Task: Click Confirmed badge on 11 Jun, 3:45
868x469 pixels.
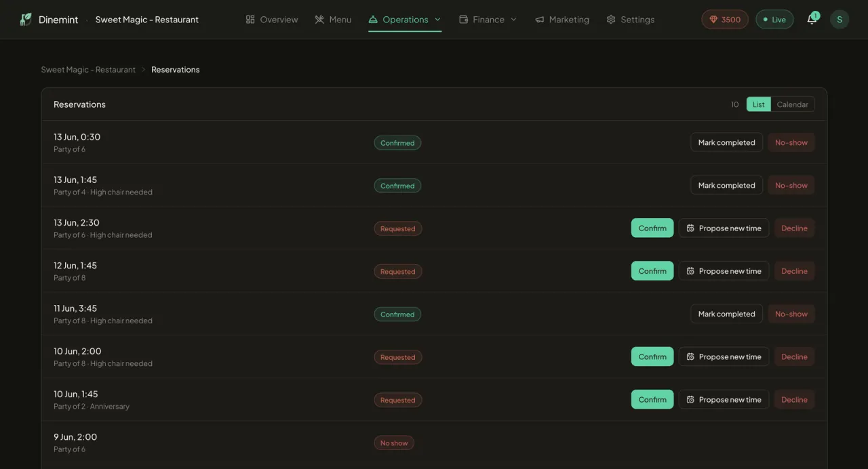Action: (x=397, y=314)
